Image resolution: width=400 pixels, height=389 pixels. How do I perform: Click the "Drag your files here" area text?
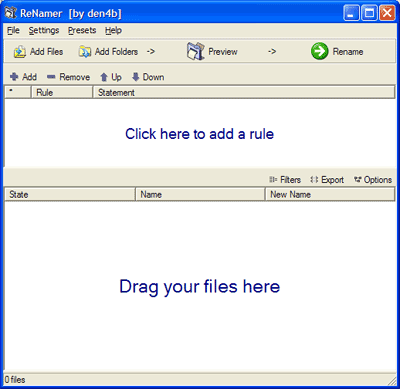tap(199, 287)
